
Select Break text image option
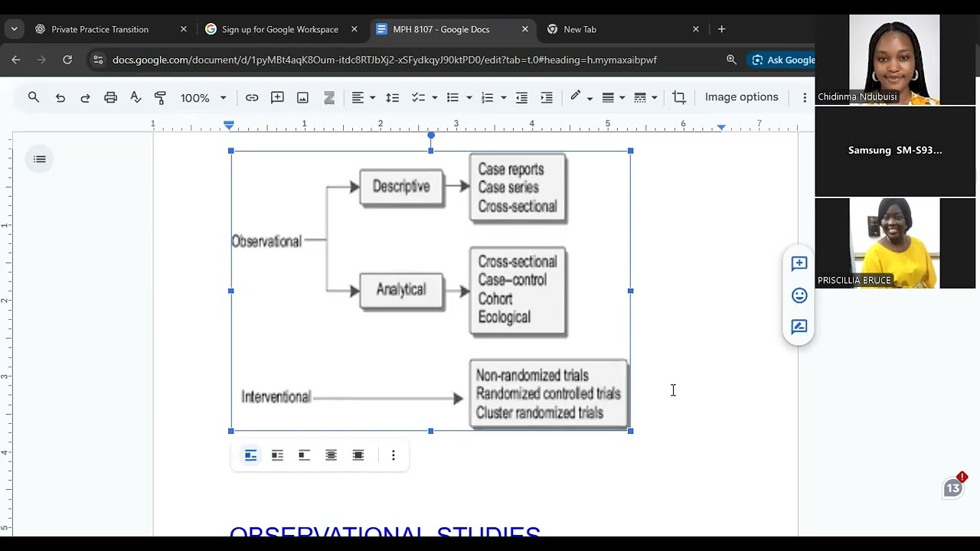coord(304,455)
